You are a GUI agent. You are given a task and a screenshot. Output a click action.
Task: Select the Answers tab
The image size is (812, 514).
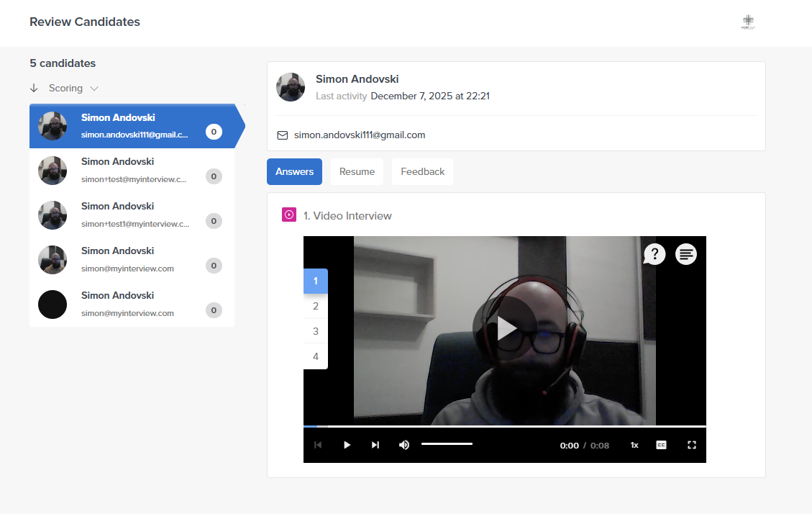tap(294, 171)
